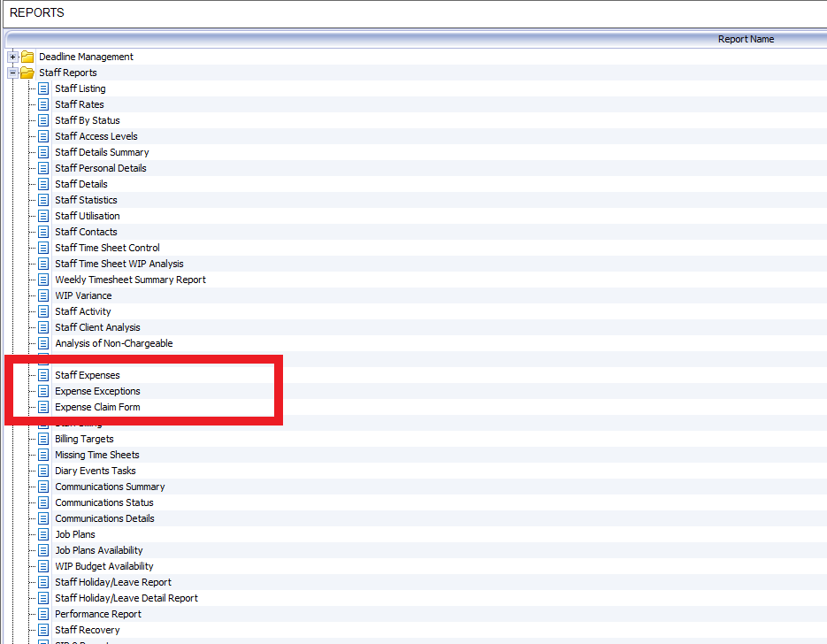Click the Staff Statistics report icon
This screenshot has height=644, width=827.
click(x=43, y=200)
